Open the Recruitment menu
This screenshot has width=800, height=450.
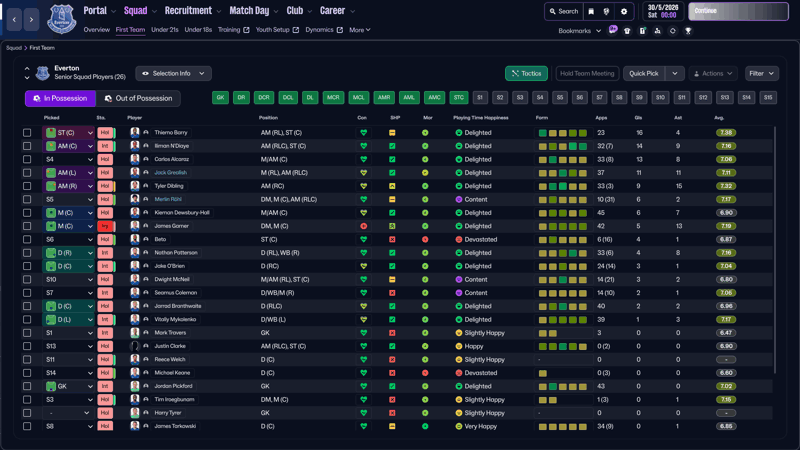[x=193, y=11]
